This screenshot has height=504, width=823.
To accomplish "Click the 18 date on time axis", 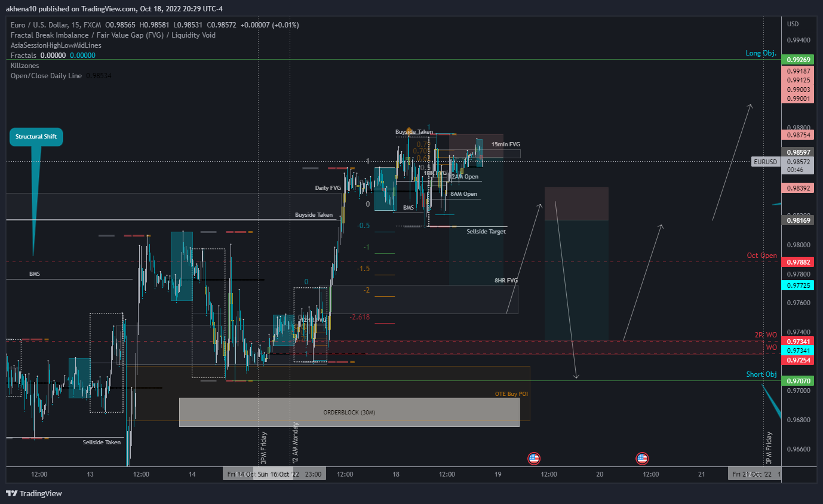I will click(x=396, y=474).
